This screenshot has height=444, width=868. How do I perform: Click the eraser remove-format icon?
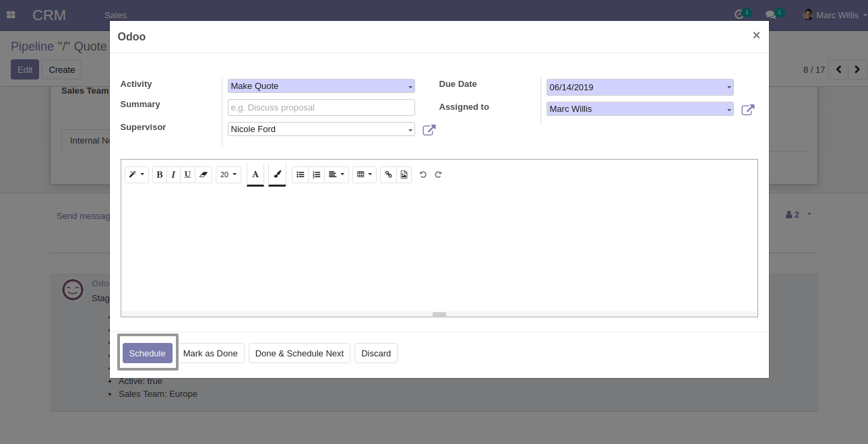click(x=204, y=175)
